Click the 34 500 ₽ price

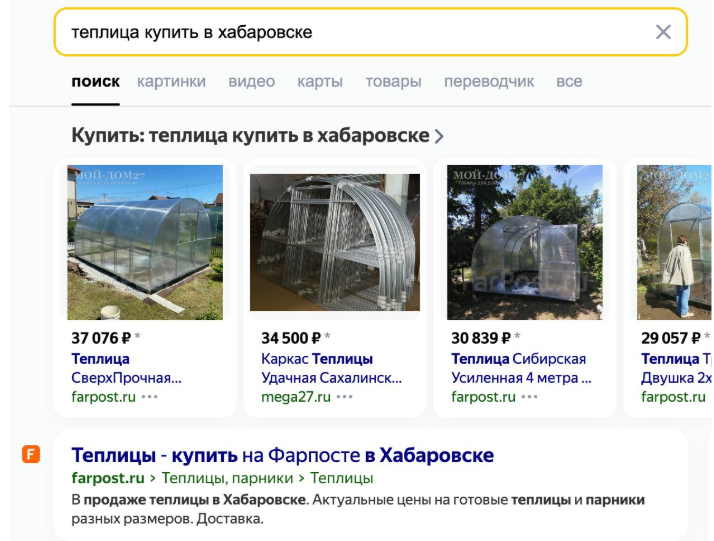pyautogui.click(x=291, y=338)
